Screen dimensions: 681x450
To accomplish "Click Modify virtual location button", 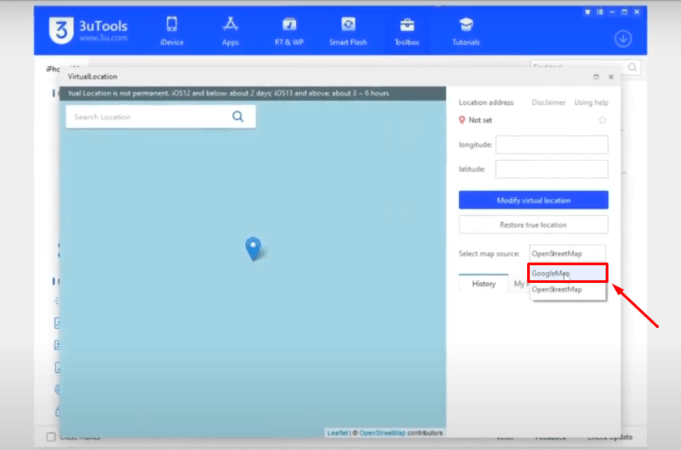I will 533,200.
